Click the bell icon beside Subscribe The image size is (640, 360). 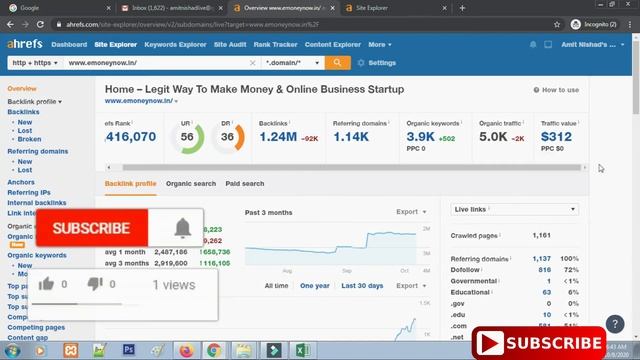click(182, 228)
